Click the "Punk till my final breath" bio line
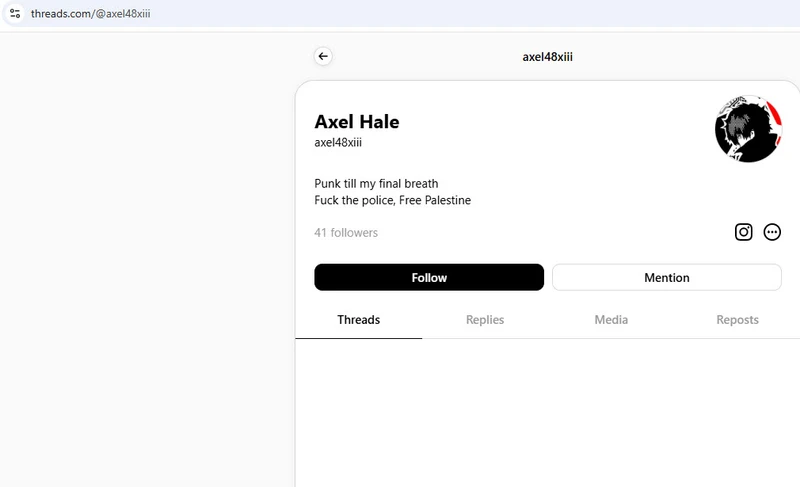This screenshot has height=487, width=800. point(376,184)
